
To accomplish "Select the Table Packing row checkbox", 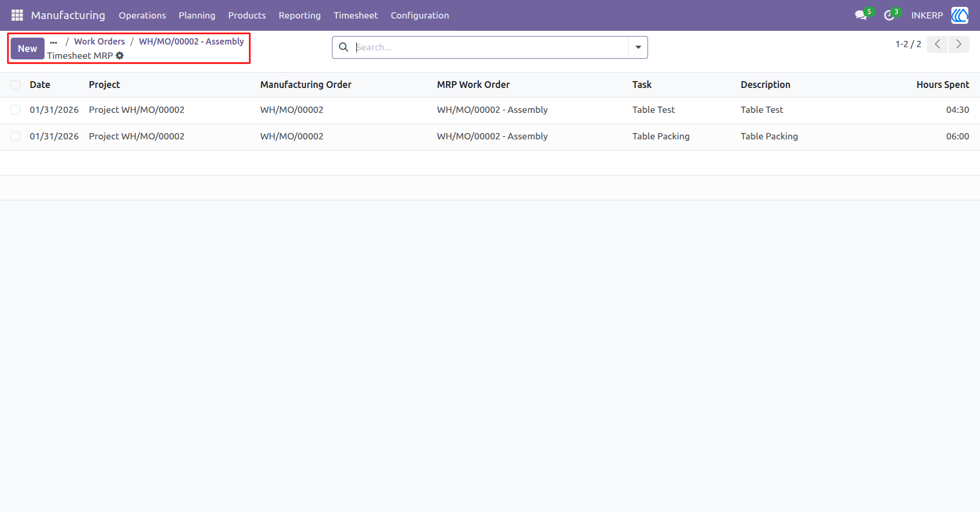I will (15, 136).
